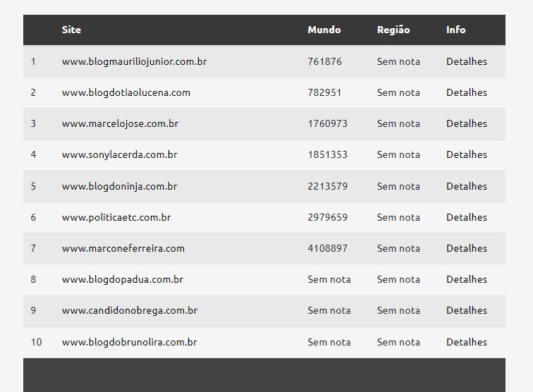This screenshot has height=392, width=533.
Task: Open Detalhes for www.blogdopadua.com.br
Action: (x=467, y=279)
